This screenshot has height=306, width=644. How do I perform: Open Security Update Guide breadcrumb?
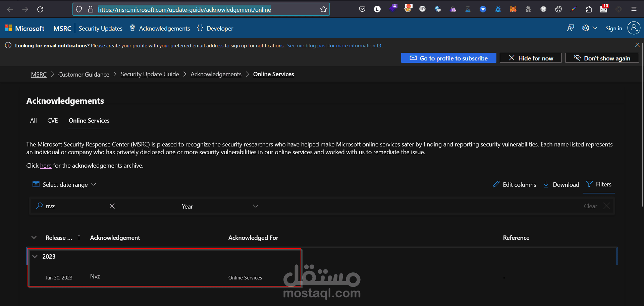coord(150,74)
